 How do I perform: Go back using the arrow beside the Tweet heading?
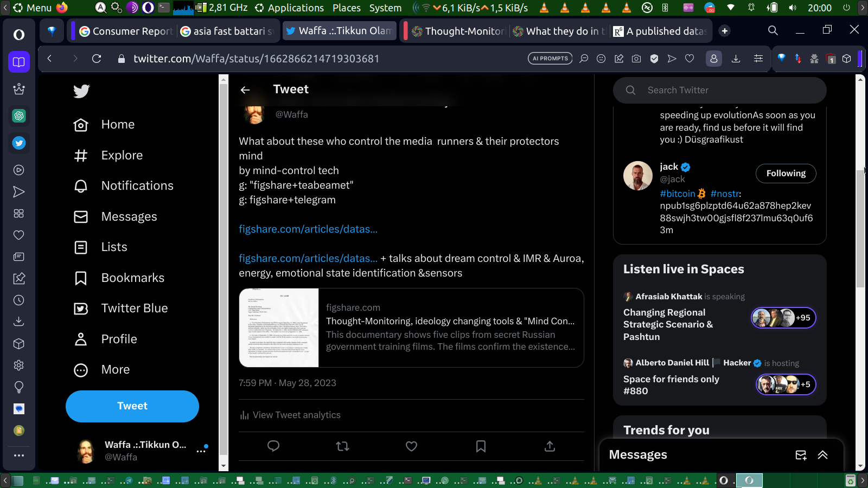[x=245, y=90]
